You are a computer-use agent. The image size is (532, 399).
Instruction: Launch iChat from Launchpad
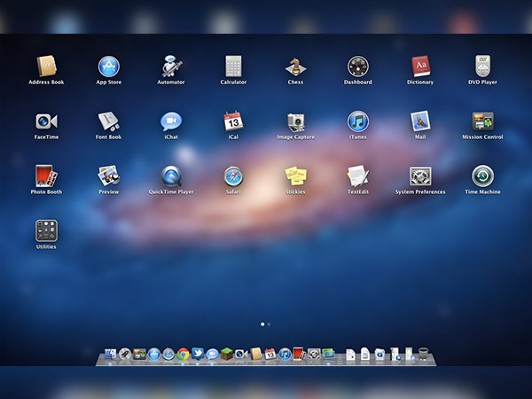tap(171, 121)
